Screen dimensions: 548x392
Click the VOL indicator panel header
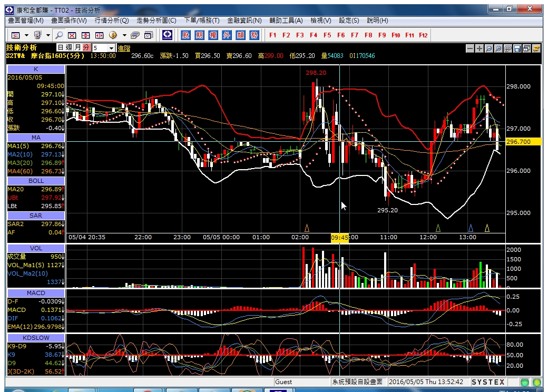click(x=36, y=248)
